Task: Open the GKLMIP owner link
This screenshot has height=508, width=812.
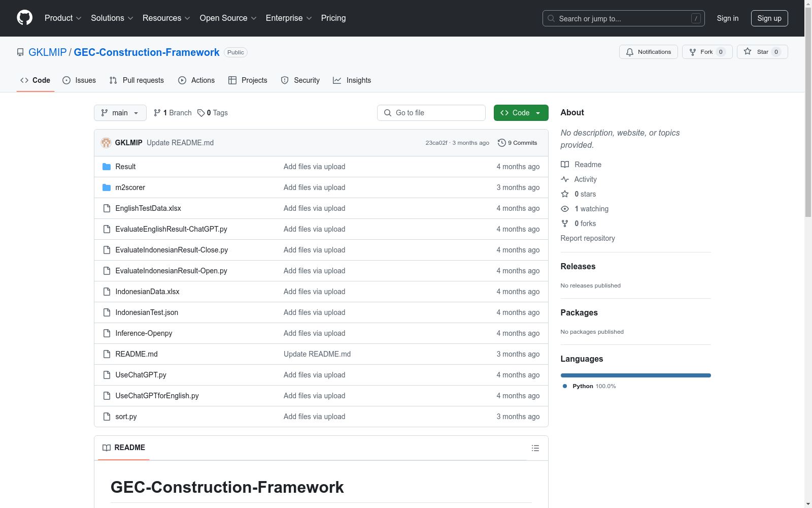Action: coord(48,52)
